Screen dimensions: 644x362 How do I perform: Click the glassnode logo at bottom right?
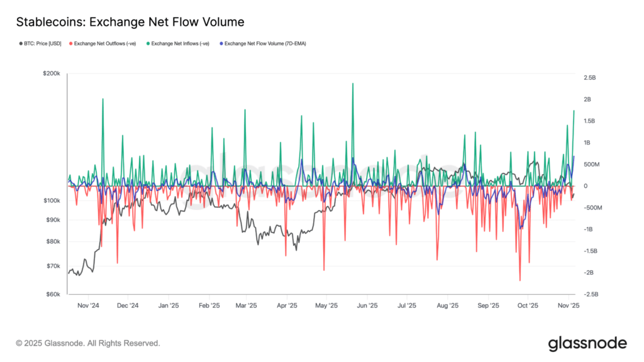point(587,344)
